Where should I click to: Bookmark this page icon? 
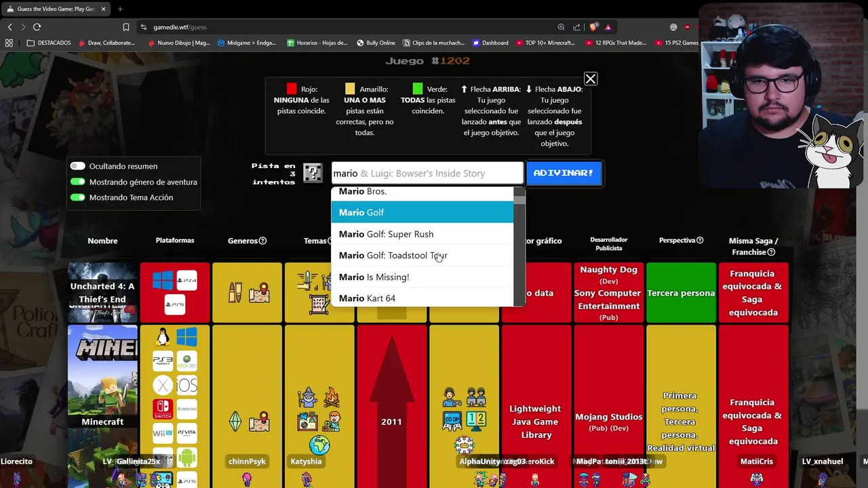point(126,27)
